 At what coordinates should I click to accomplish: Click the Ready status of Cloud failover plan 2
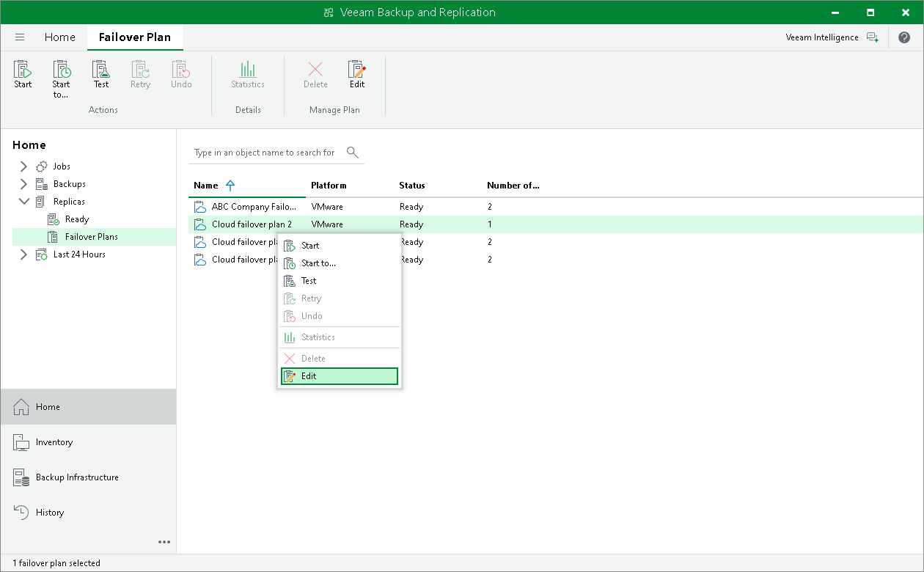(x=411, y=224)
